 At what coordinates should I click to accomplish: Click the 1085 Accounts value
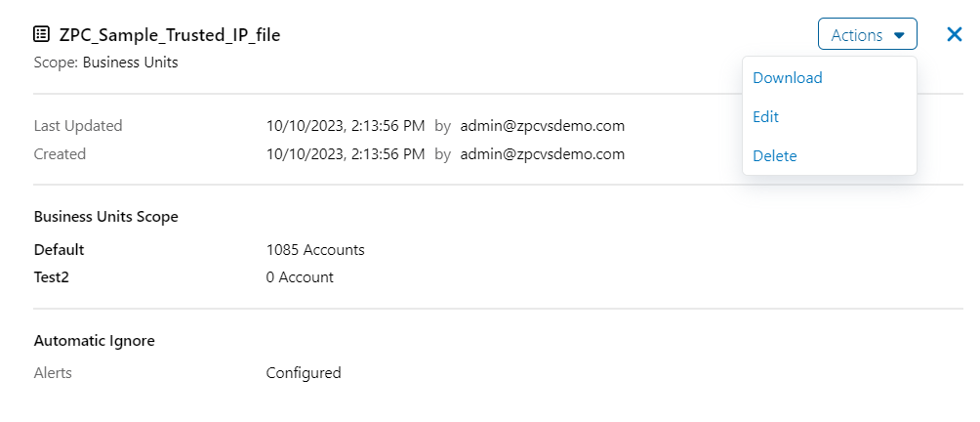click(314, 249)
